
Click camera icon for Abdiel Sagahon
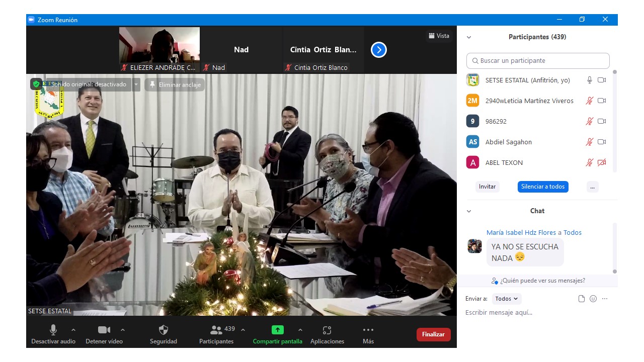602,142
